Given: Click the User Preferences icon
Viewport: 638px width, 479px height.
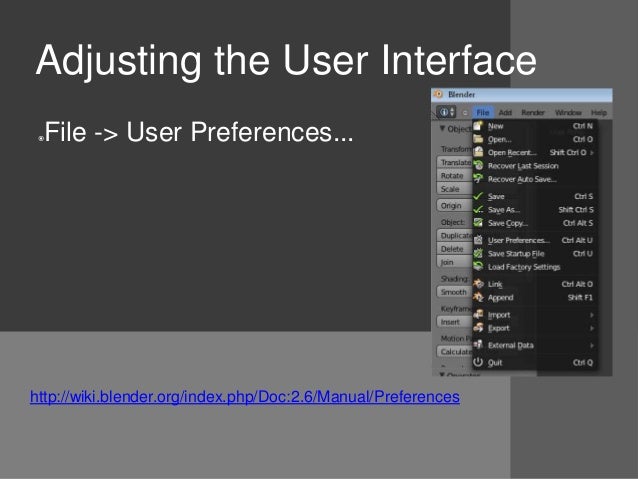Looking at the screenshot, I should pos(478,240).
